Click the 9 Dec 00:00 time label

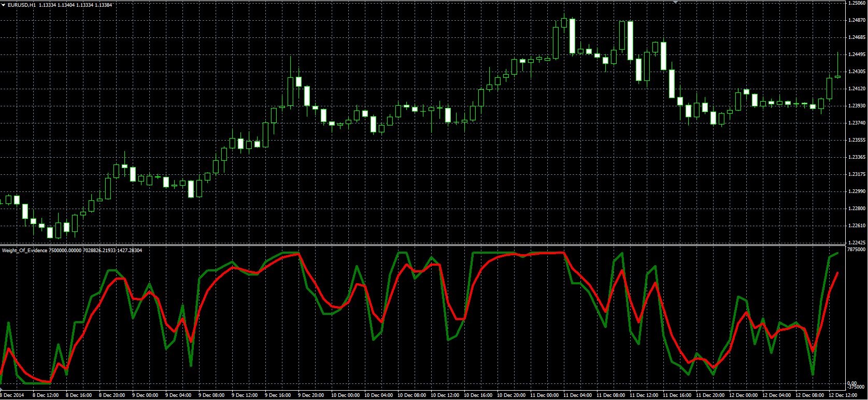point(145,395)
